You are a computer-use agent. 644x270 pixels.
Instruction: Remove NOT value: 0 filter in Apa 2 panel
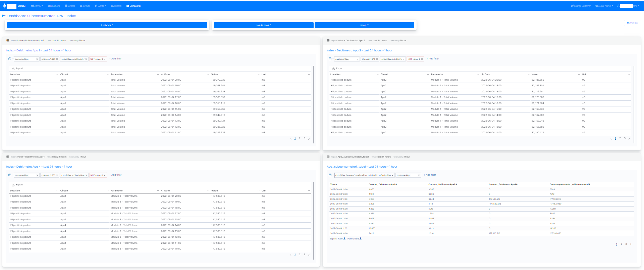[422, 59]
